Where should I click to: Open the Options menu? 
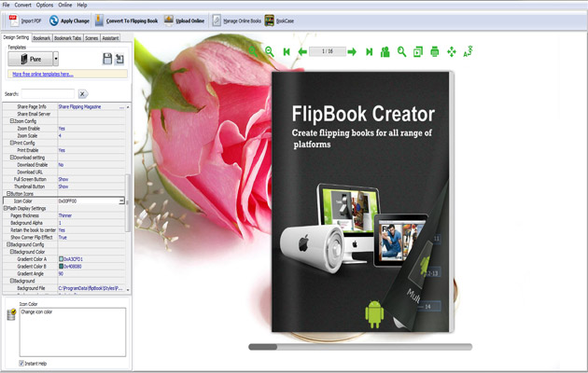(x=45, y=5)
